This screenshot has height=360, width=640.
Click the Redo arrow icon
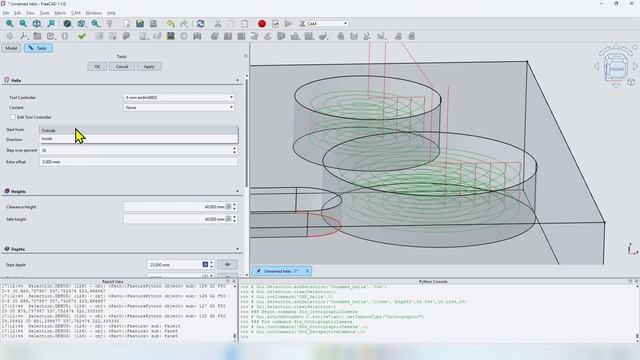click(184, 24)
